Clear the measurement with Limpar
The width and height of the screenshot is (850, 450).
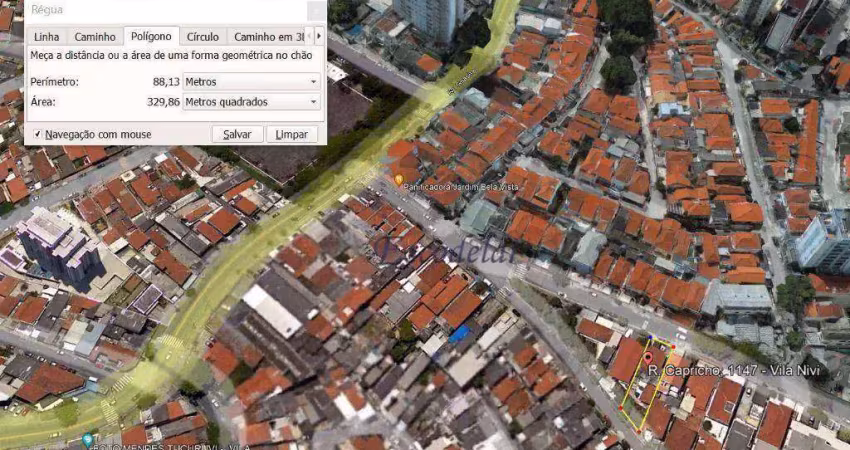(x=292, y=134)
